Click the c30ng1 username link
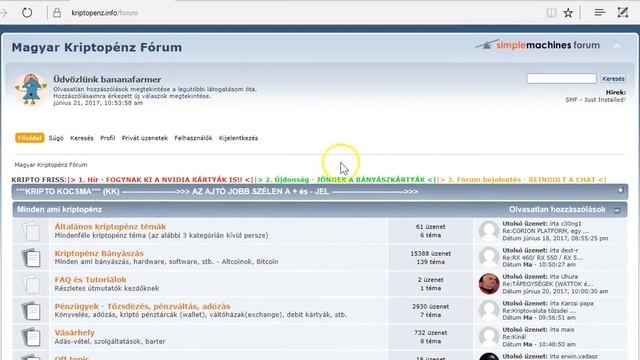Screen dimensions: 640x360 pos(571,224)
